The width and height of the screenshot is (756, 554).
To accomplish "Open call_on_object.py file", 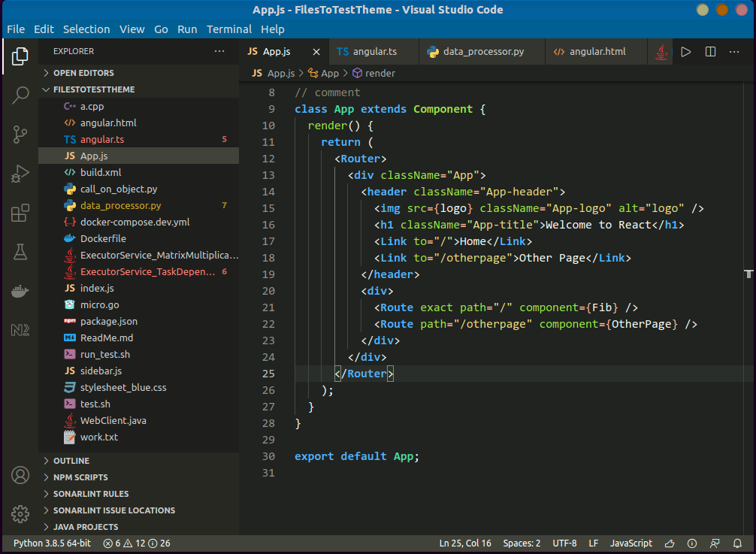I will pyautogui.click(x=139, y=189).
